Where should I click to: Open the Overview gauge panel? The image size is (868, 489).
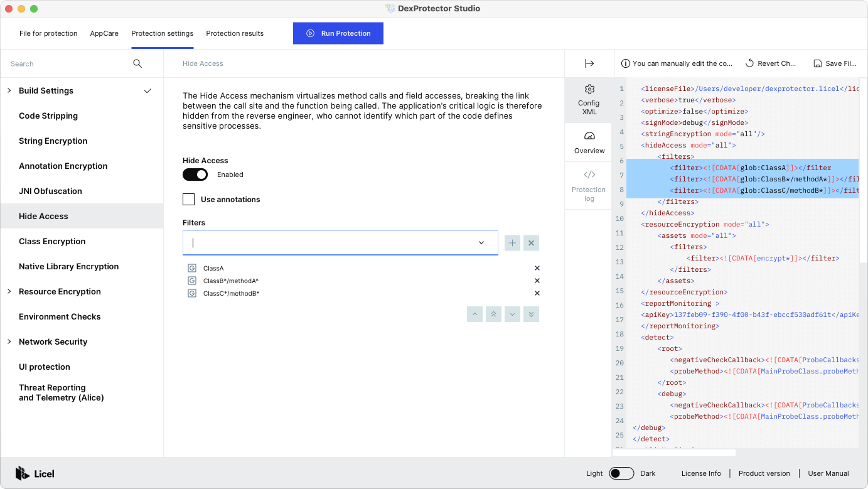point(589,142)
